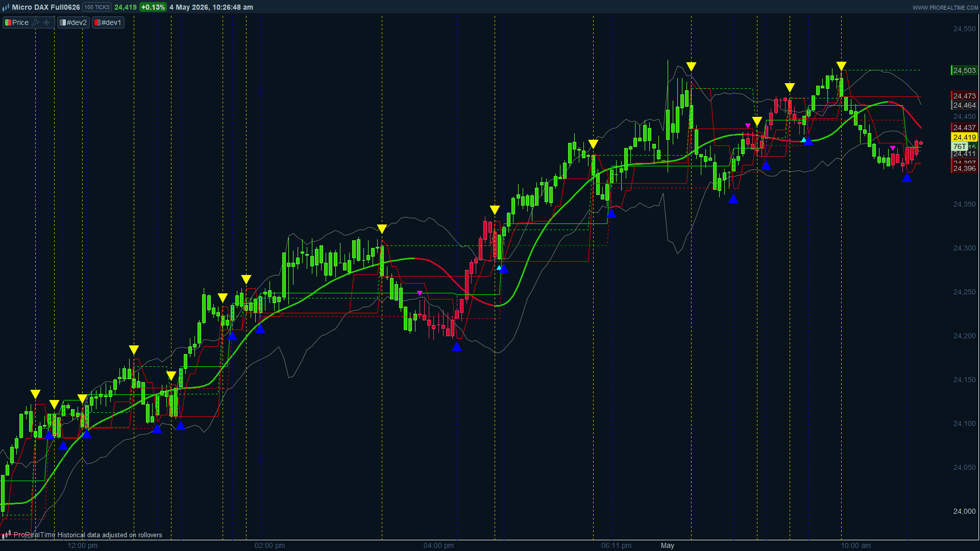Open the WWW.PROREALTIME.COM link

tap(944, 8)
